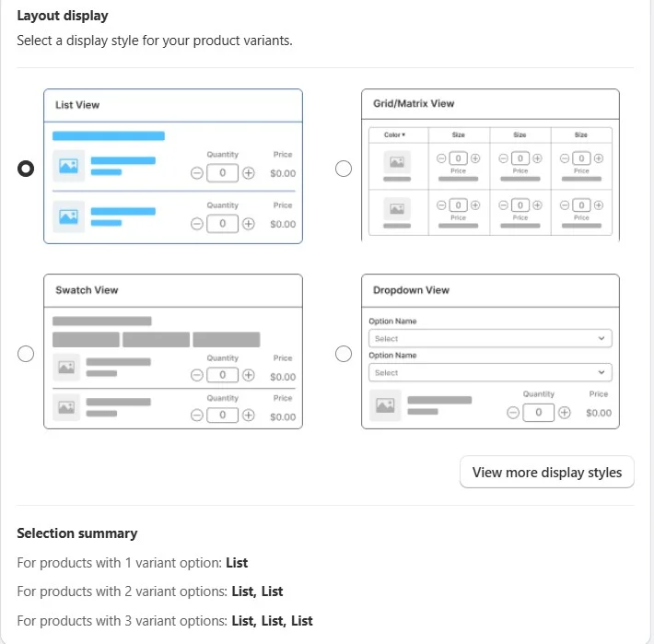The width and height of the screenshot is (654, 644).
Task: Click minus icon in first List View row
Action: 196,172
